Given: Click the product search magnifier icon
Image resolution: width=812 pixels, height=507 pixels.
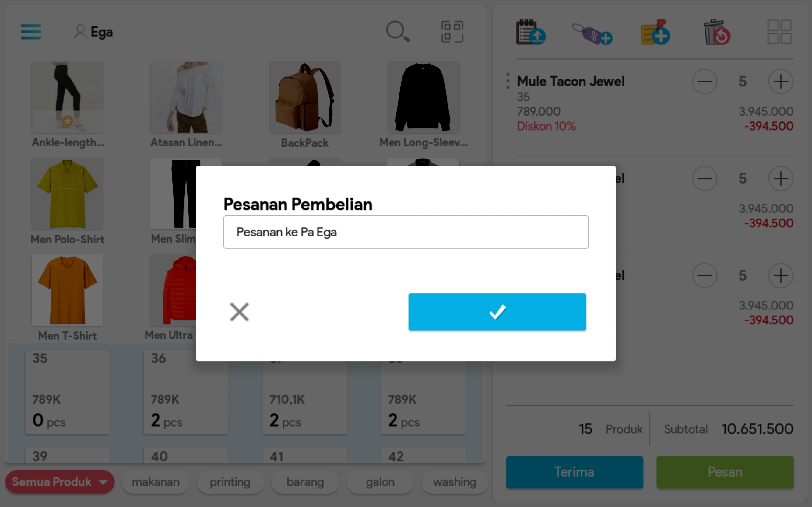Looking at the screenshot, I should (397, 32).
